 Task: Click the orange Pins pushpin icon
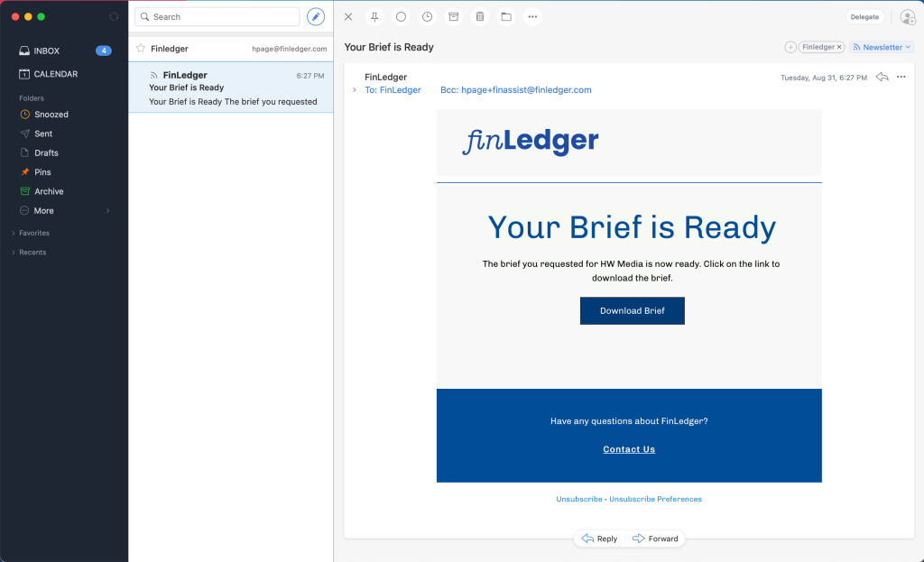click(24, 172)
